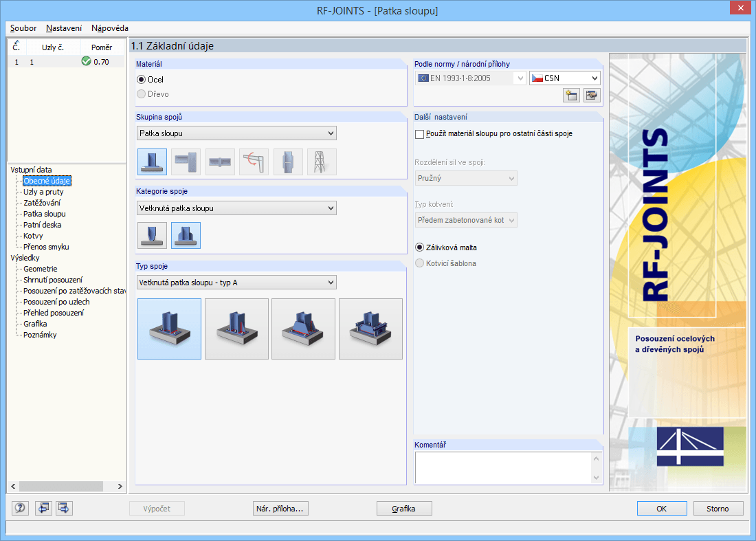Image resolution: width=756 pixels, height=541 pixels.
Task: Open Poznámky in navigator
Action: click(x=40, y=335)
